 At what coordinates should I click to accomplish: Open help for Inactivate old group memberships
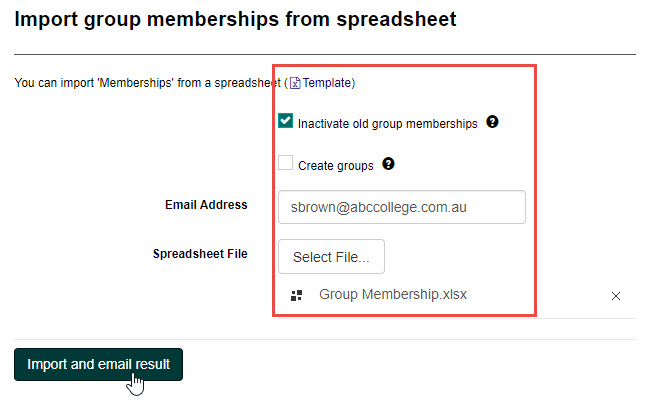point(492,122)
